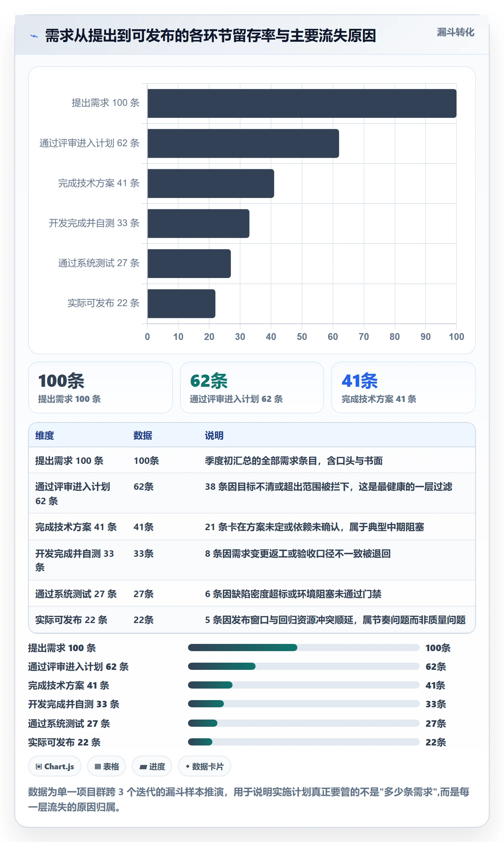This screenshot has height=842, width=504.
Task: Click the progress bar for 通过系统测试 27 条
Action: pos(303,723)
